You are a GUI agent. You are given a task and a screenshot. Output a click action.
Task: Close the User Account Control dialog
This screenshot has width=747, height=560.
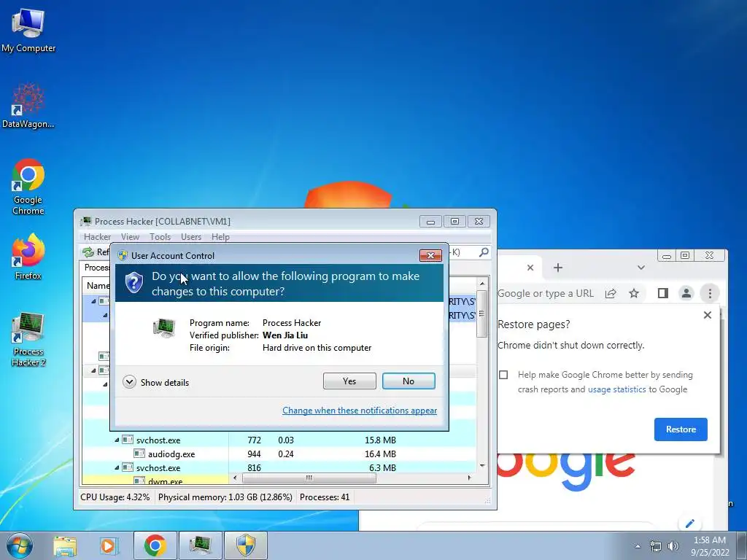point(430,256)
